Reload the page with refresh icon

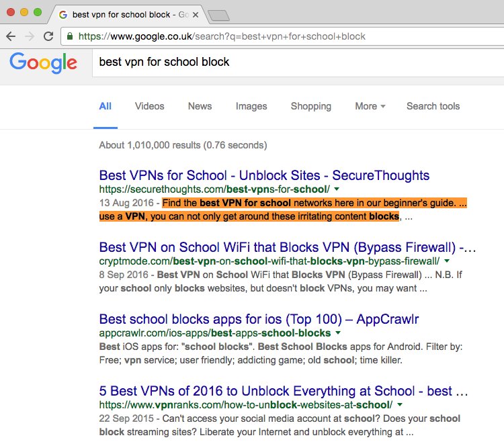(48, 36)
